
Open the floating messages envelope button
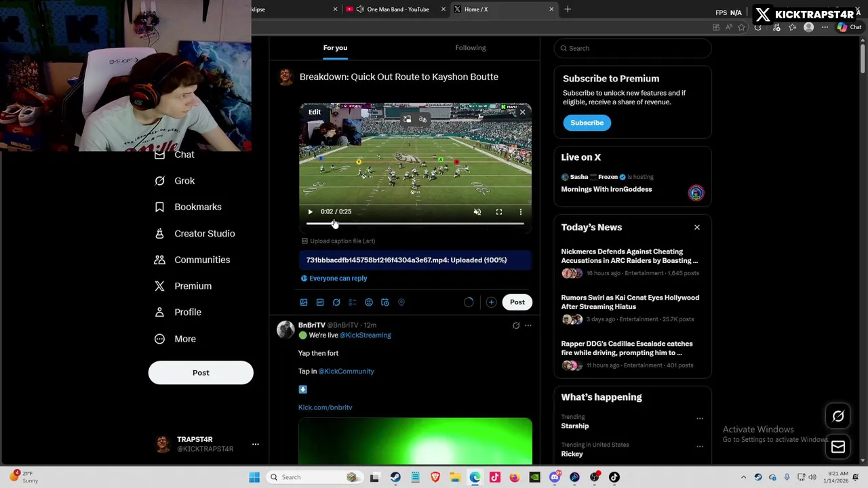point(838,447)
